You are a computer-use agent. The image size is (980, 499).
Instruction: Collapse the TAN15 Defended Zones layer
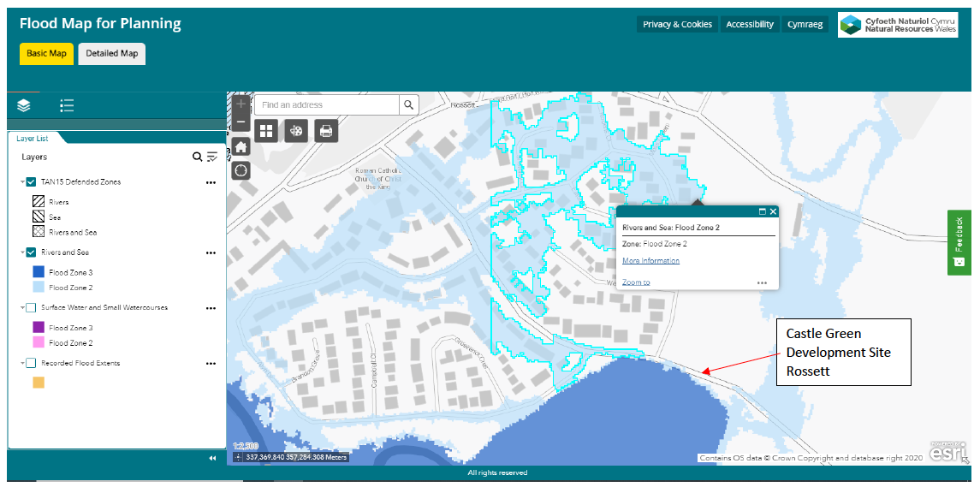(21, 181)
